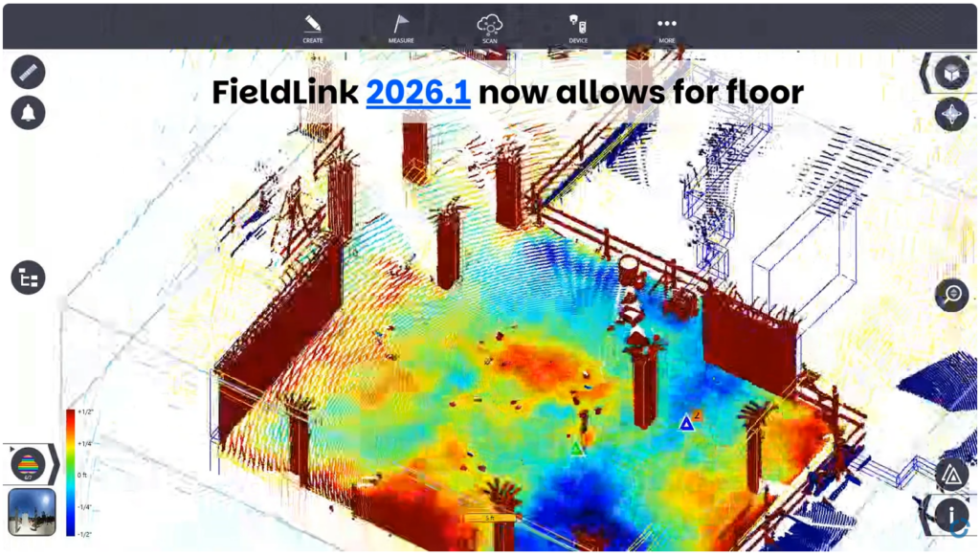The width and height of the screenshot is (980, 555).
Task: Click the +1/2" legend label
Action: click(85, 411)
